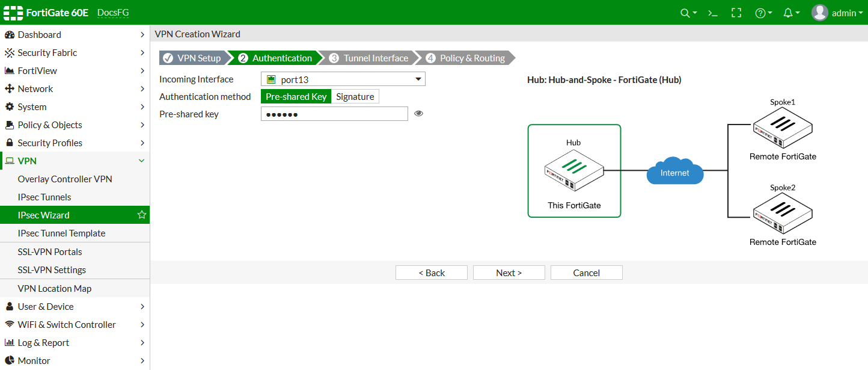This screenshot has height=370, width=868.
Task: Open the notifications bell icon
Action: 788,12
